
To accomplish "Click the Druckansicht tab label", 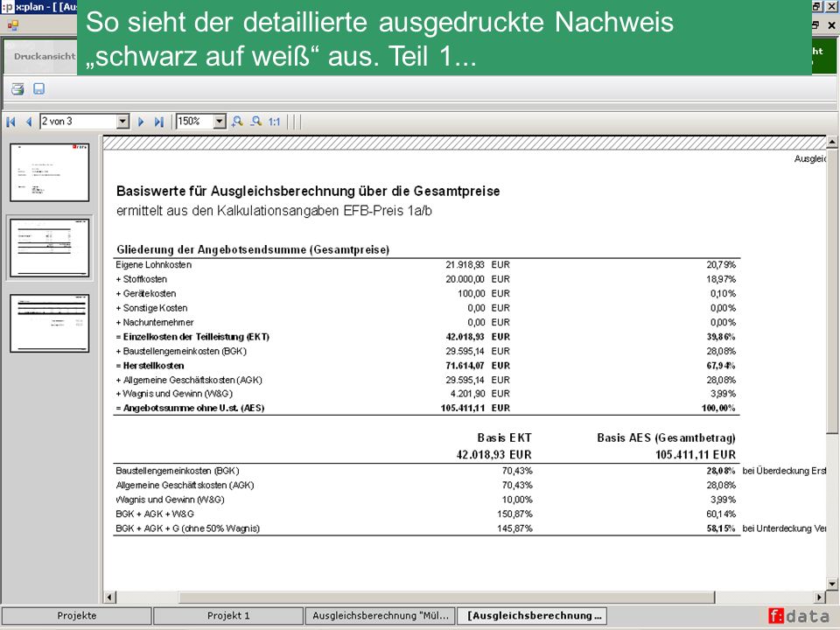I will pos(44,56).
